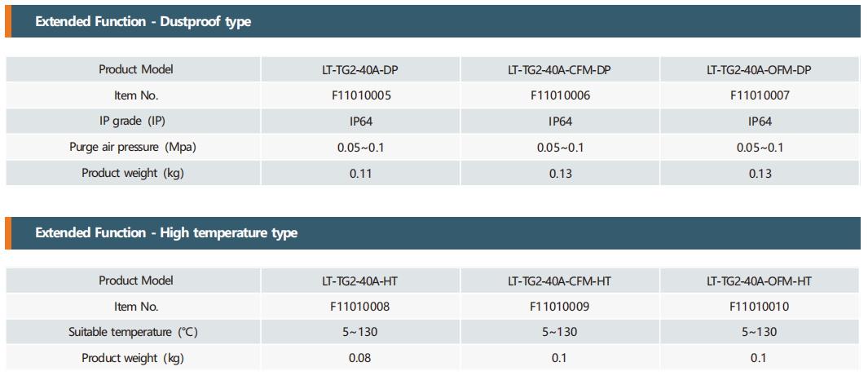
Task: Click item number F11010010
Action: [759, 307]
